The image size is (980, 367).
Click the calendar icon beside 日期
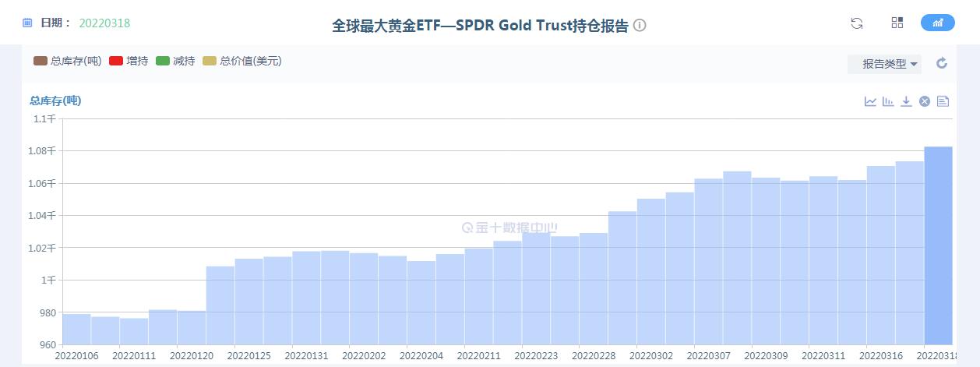[27, 23]
